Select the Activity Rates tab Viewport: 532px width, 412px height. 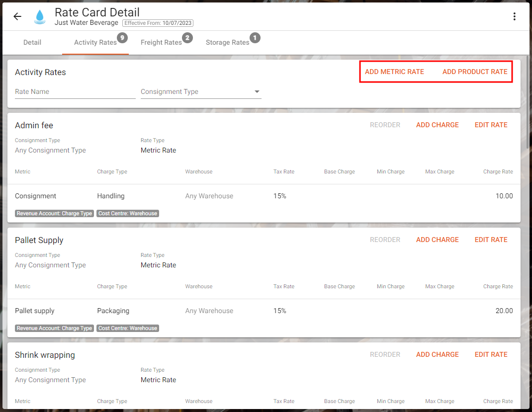click(x=95, y=42)
